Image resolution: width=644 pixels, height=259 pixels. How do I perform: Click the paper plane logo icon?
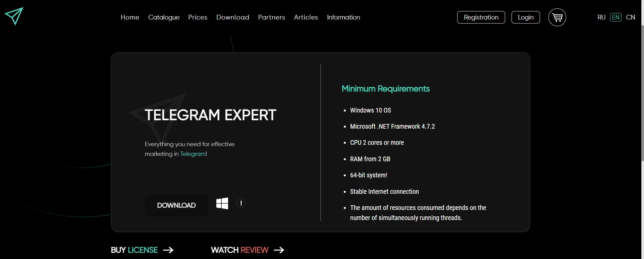[14, 16]
